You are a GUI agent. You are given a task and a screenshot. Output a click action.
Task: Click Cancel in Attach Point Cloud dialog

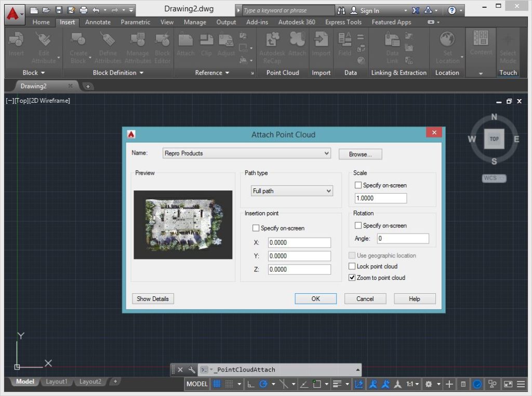(x=365, y=299)
